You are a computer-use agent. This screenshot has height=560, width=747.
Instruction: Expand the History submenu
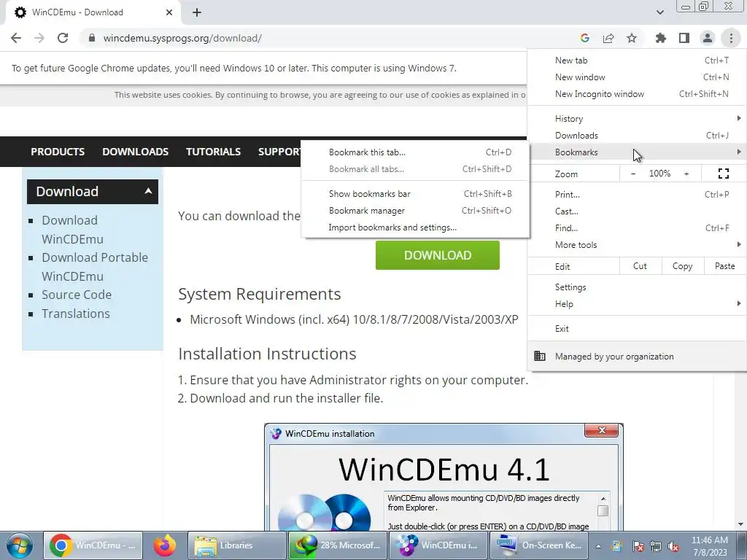pyautogui.click(x=637, y=119)
